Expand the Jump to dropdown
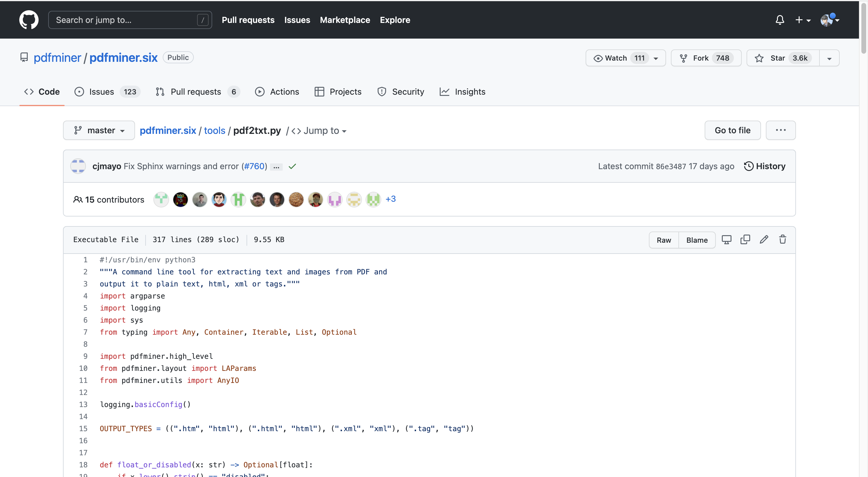The image size is (868, 477). coord(319,131)
